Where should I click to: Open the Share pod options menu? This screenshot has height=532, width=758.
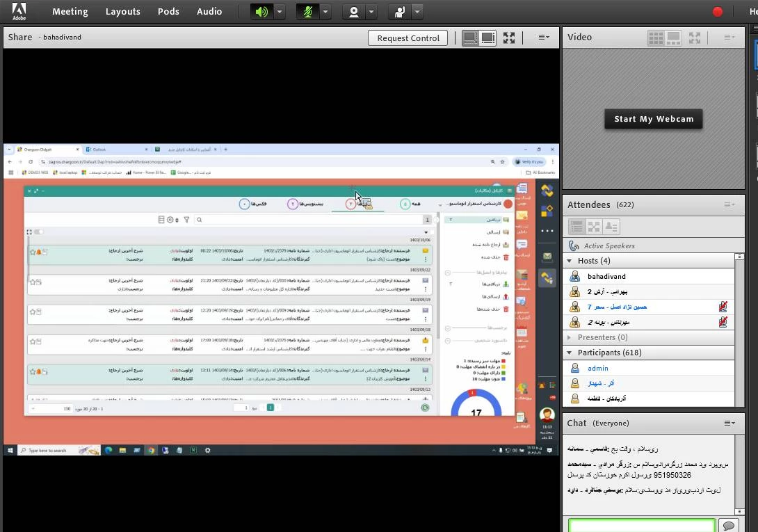pos(544,38)
